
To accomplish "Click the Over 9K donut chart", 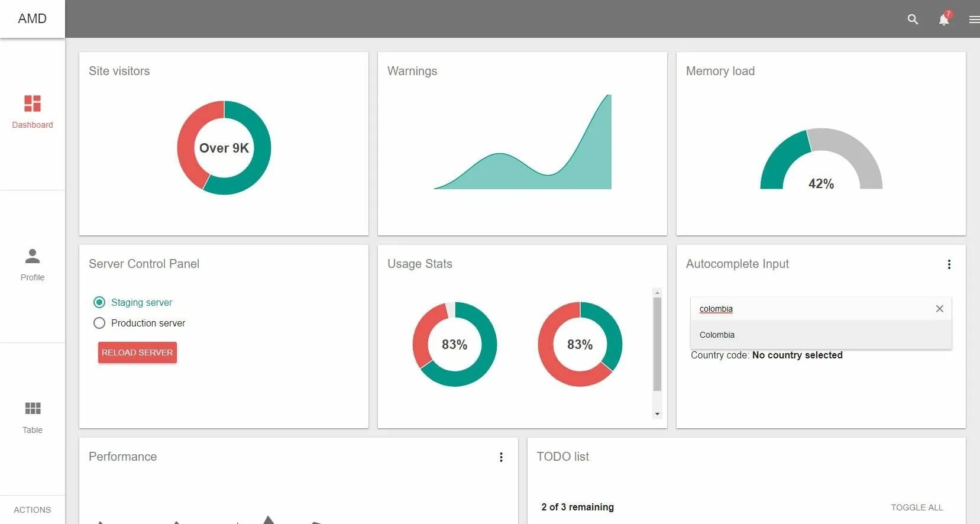I will [224, 148].
